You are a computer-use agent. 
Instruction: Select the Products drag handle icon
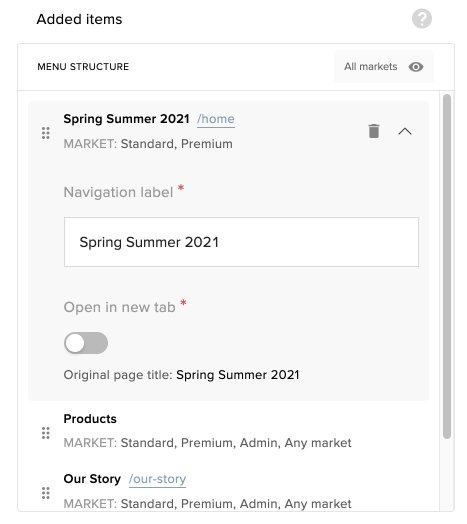(46, 433)
